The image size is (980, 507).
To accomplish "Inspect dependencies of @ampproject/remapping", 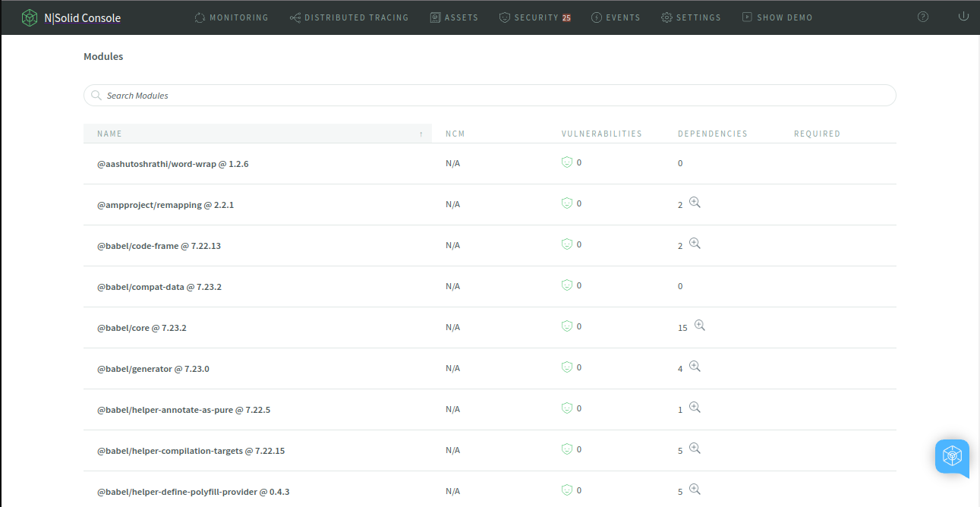I will (695, 203).
